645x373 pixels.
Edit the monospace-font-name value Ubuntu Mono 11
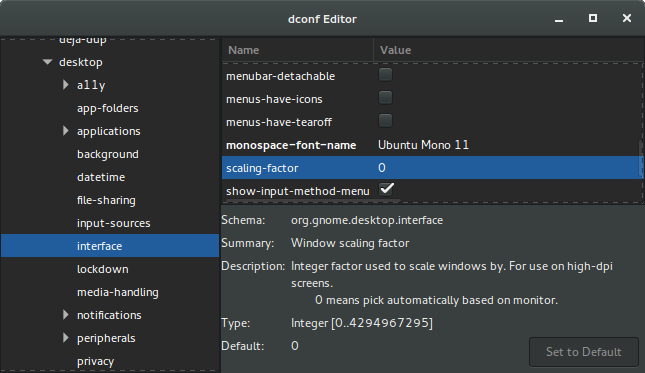click(x=423, y=145)
